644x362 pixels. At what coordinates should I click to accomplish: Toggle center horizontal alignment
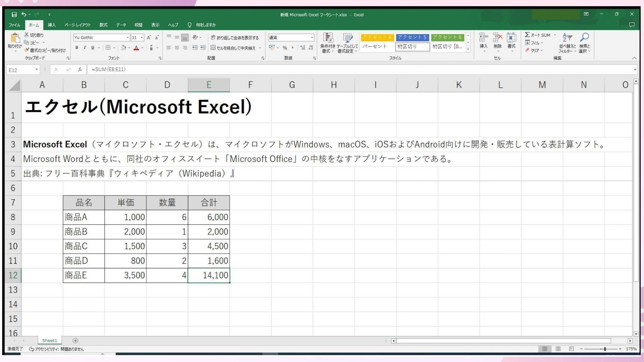tap(177, 48)
